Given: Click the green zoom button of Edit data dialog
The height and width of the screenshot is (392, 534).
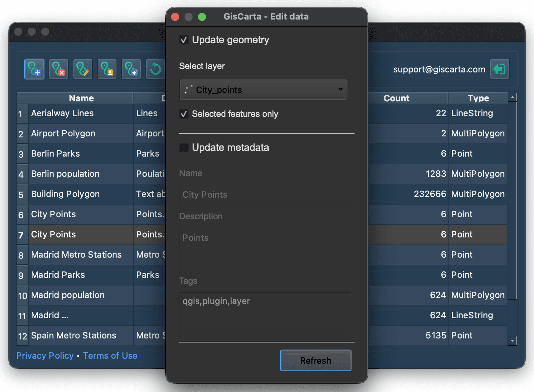Looking at the screenshot, I should [202, 17].
